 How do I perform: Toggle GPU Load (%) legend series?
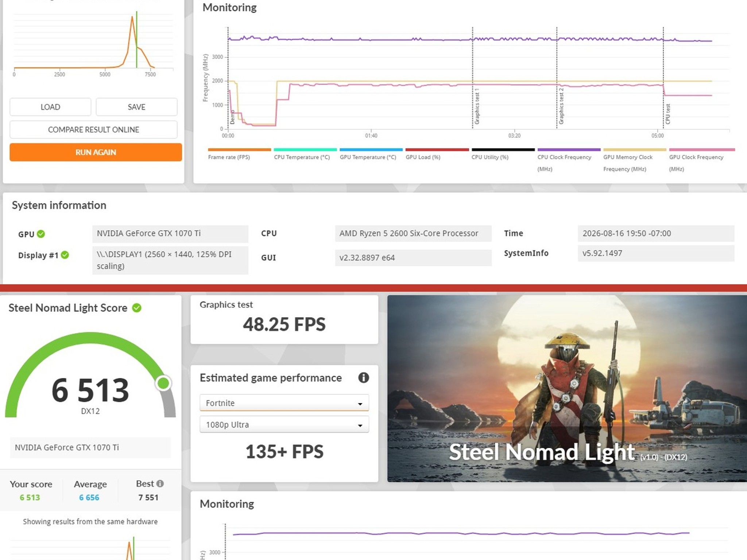pyautogui.click(x=437, y=155)
